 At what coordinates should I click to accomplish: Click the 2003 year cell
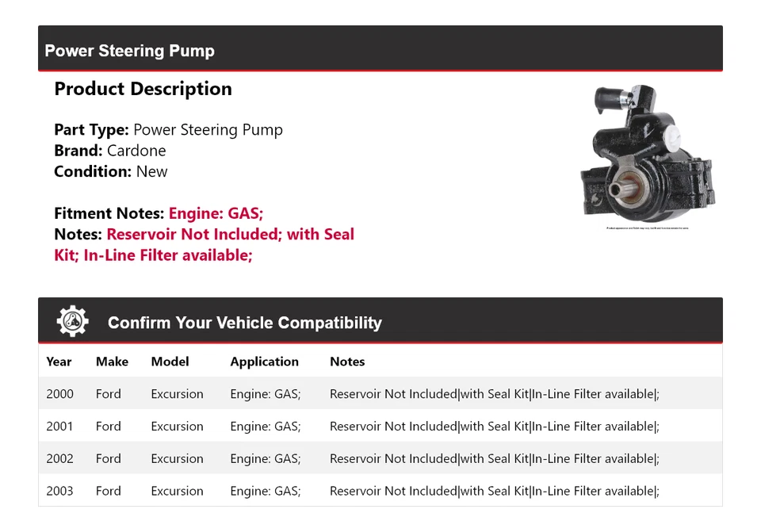[x=59, y=491]
